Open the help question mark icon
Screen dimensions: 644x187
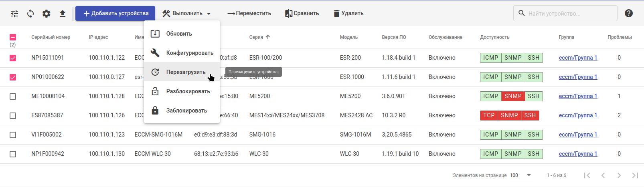pos(629,13)
